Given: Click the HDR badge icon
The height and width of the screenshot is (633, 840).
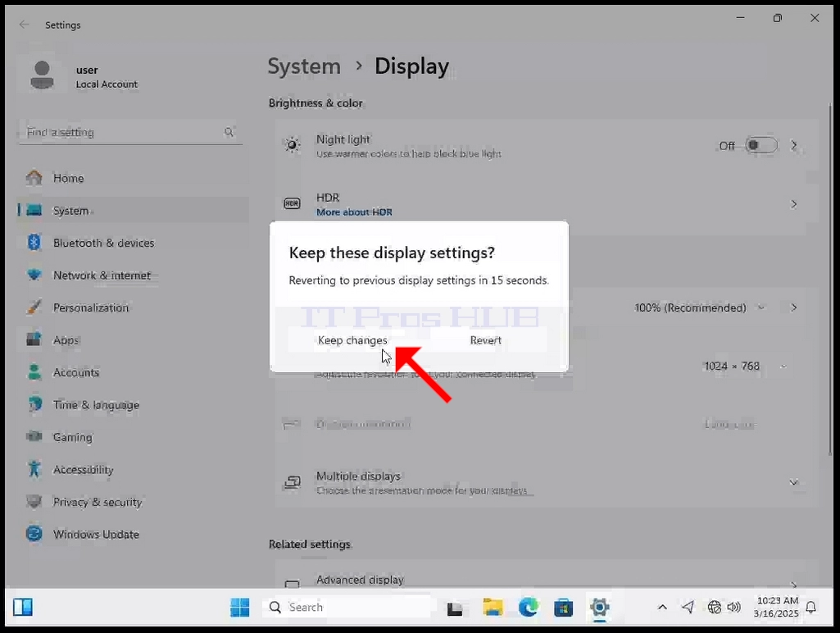Looking at the screenshot, I should tap(292, 203).
